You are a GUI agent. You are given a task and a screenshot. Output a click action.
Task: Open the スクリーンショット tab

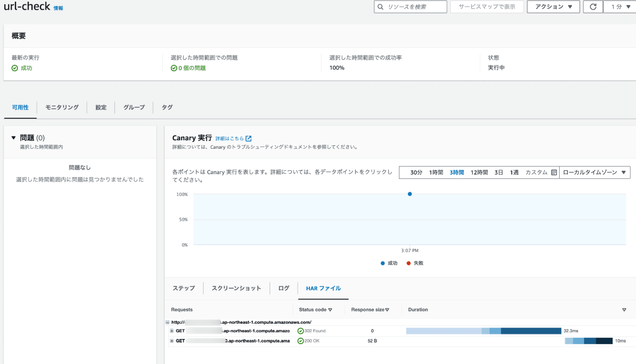pyautogui.click(x=236, y=288)
